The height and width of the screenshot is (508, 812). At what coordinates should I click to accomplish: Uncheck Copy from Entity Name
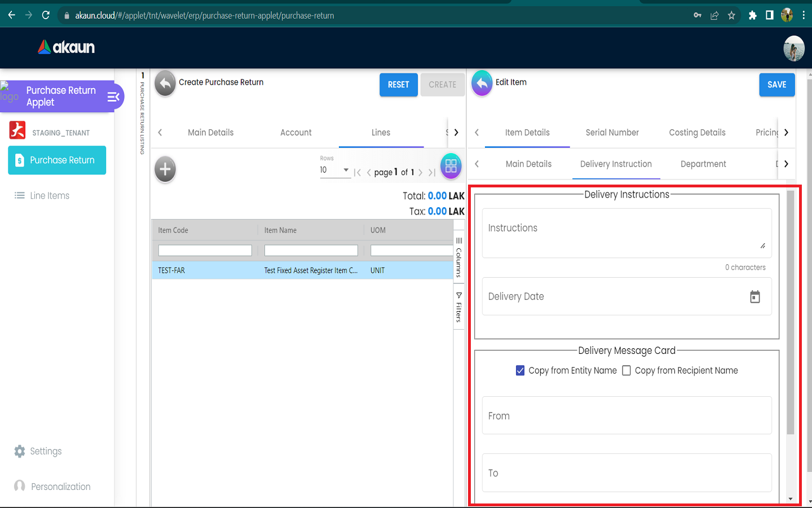coord(520,371)
